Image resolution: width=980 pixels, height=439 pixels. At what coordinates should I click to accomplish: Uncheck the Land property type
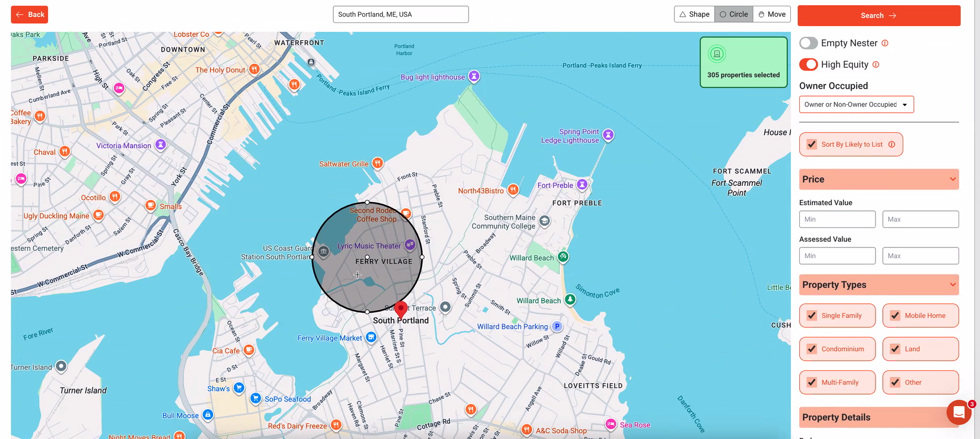tap(895, 349)
